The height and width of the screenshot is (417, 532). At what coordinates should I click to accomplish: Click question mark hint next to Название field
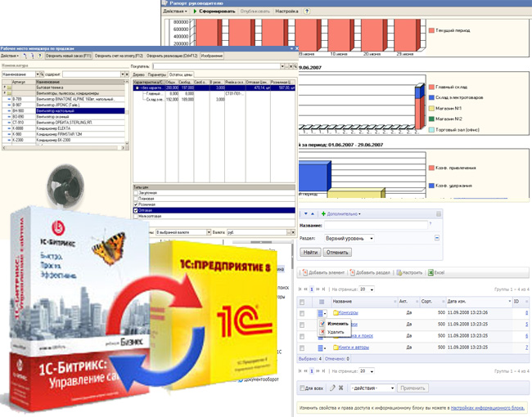(431, 224)
